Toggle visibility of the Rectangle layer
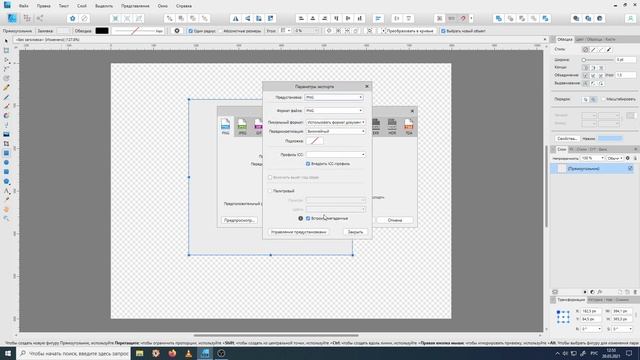This screenshot has height=360, width=640. click(630, 169)
